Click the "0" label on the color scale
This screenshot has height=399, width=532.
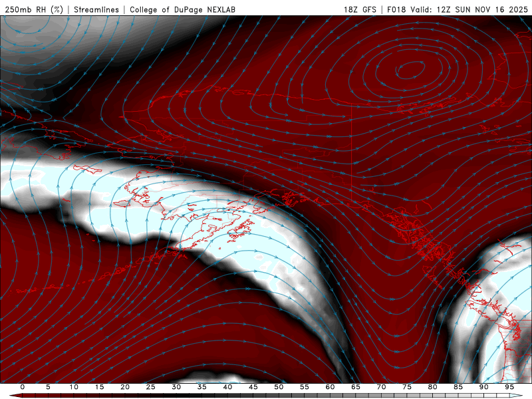[23, 387]
